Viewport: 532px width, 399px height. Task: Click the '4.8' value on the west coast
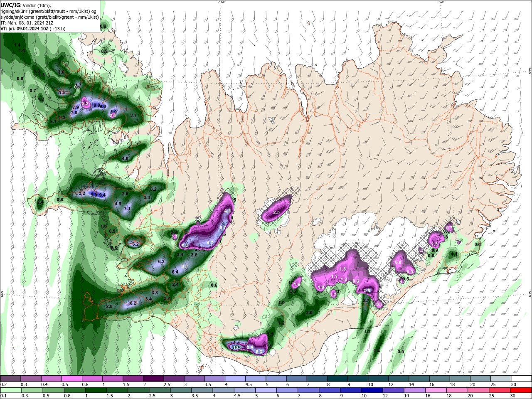tap(125, 158)
